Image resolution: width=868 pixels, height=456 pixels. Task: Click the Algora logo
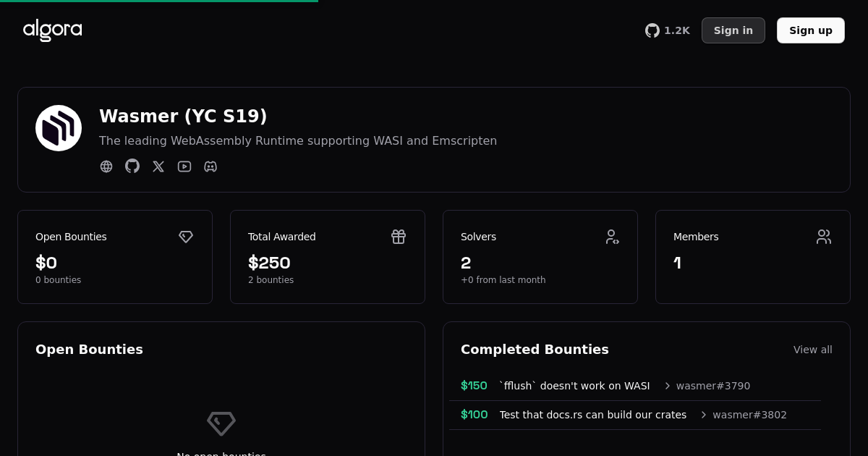point(52,30)
